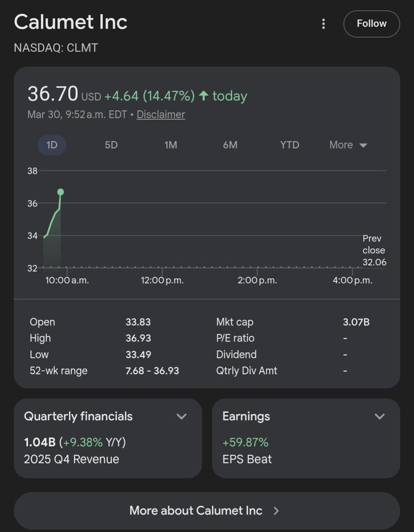Follow Calumet Inc stock
414x532 pixels.
click(x=371, y=23)
